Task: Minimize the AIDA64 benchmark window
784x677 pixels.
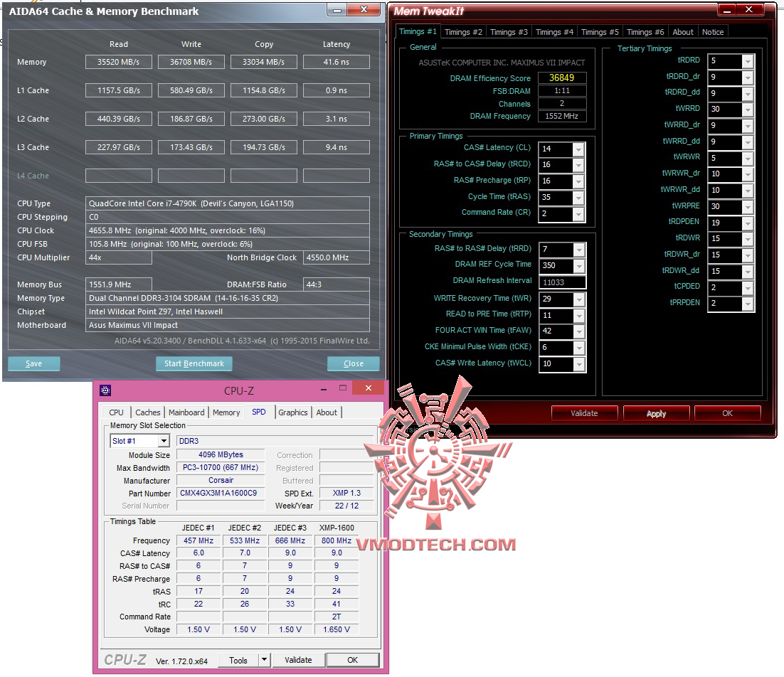Action: click(337, 11)
